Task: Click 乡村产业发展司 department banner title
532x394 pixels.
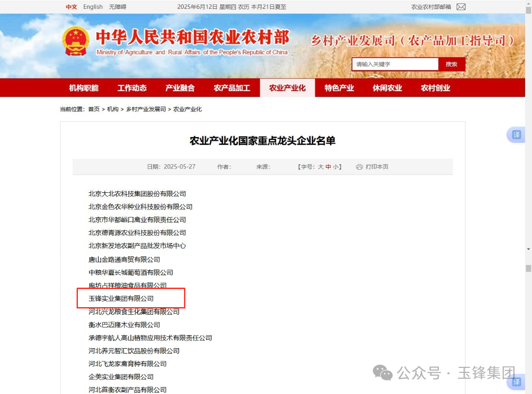Action: (412, 41)
